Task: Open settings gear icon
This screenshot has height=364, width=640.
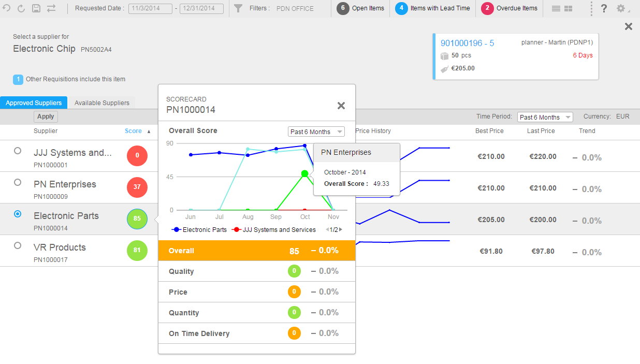Action: (x=621, y=8)
